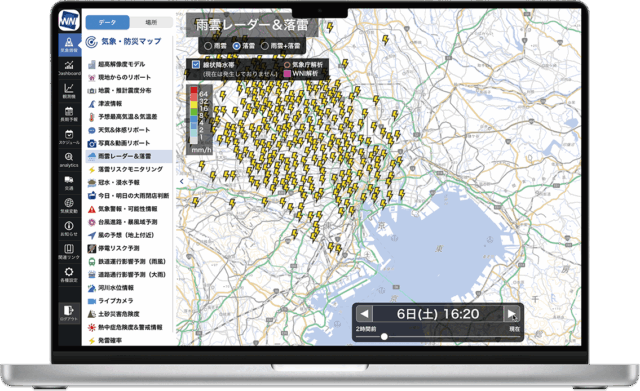The width and height of the screenshot is (640, 391).
Task: Click the 現在 end of time slider
Action: pyautogui.click(x=514, y=329)
